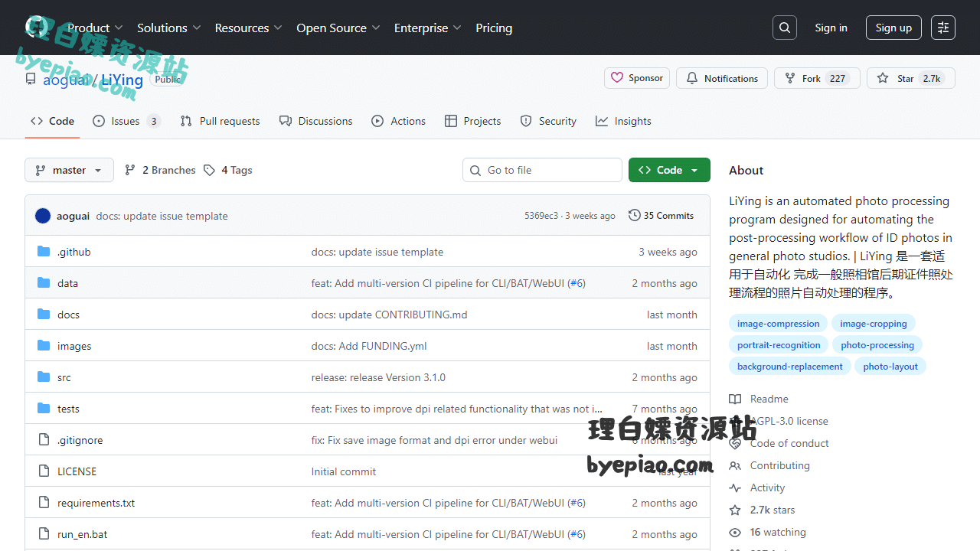
Task: Open the .github folder
Action: point(74,252)
